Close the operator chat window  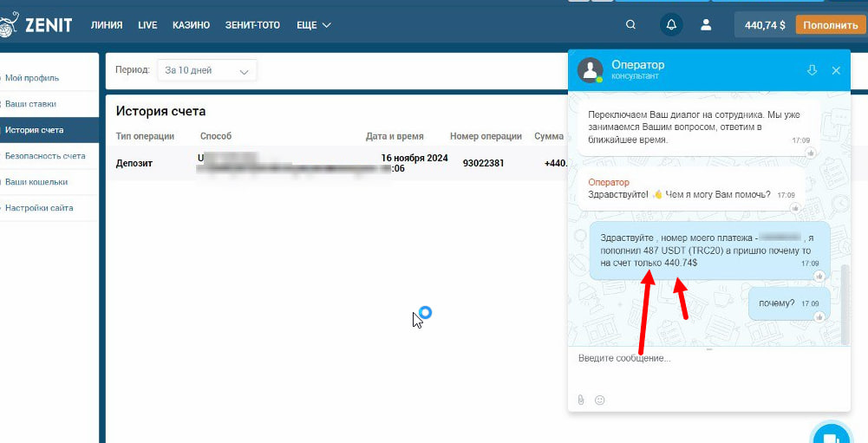[x=836, y=70]
